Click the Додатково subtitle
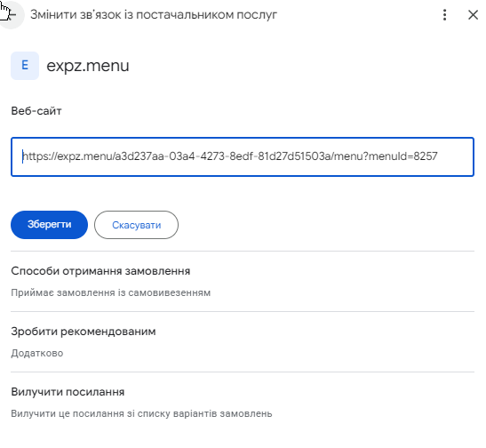The height and width of the screenshot is (448, 486). click(x=37, y=353)
